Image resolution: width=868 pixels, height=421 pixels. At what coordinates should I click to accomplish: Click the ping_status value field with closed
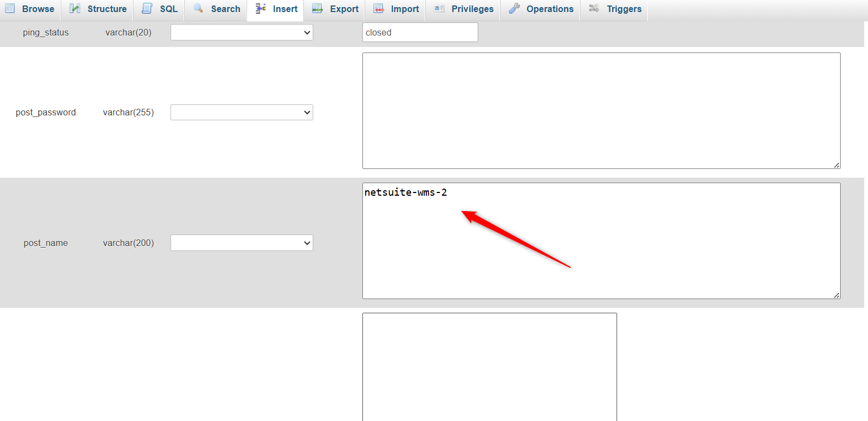(x=420, y=32)
